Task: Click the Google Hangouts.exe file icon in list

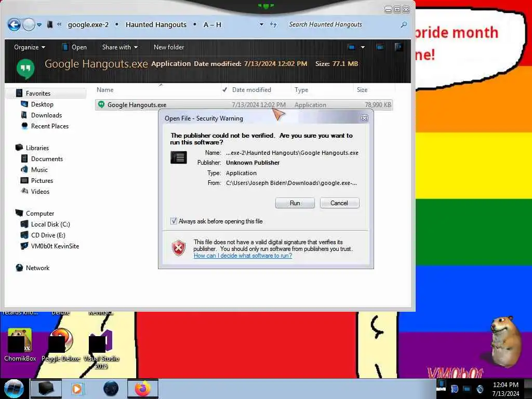Action: coord(101,104)
